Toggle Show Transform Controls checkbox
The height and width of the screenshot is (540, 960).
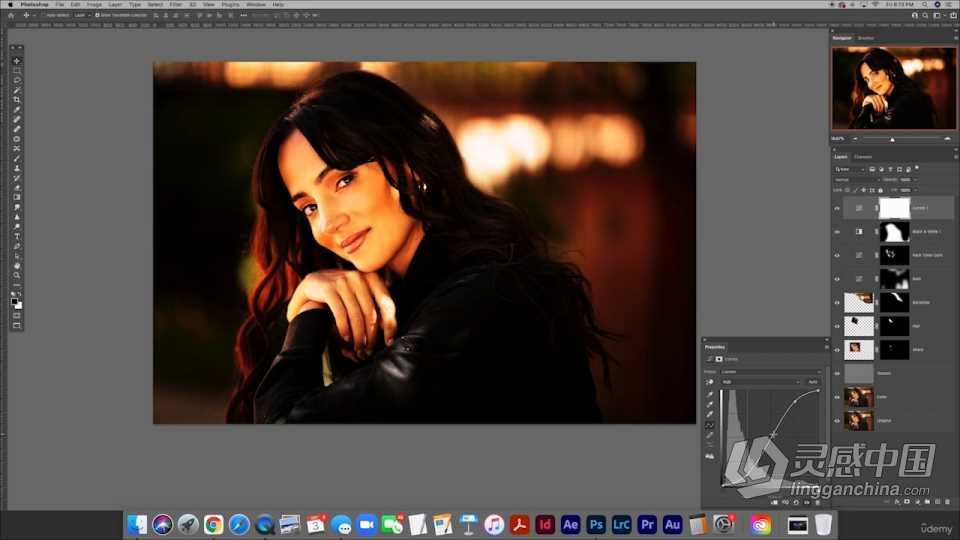(x=97, y=15)
